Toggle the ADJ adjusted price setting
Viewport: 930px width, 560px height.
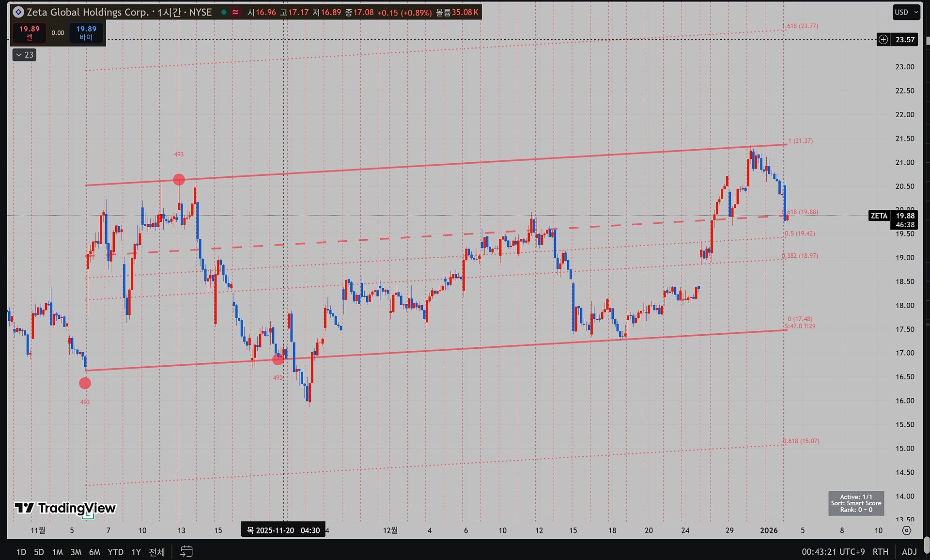909,552
